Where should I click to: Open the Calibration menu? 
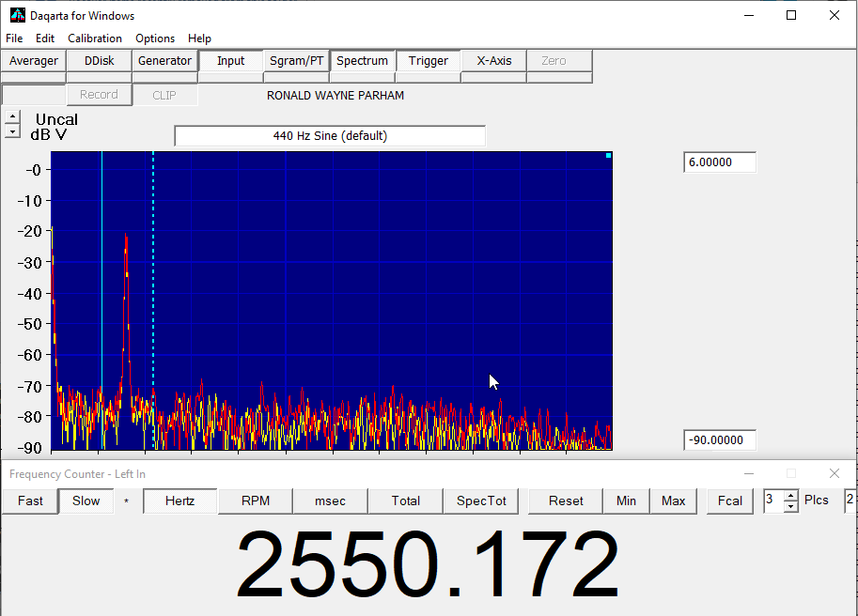pyautogui.click(x=94, y=38)
